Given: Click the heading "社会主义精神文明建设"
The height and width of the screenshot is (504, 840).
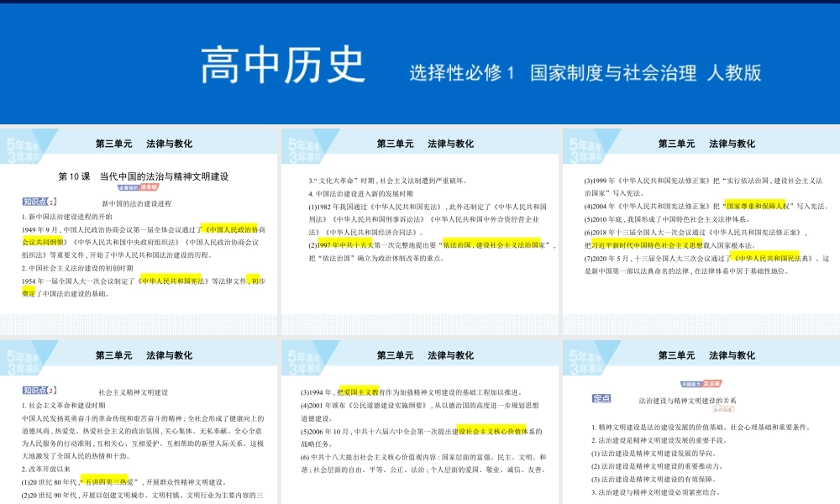Looking at the screenshot, I should (134, 392).
